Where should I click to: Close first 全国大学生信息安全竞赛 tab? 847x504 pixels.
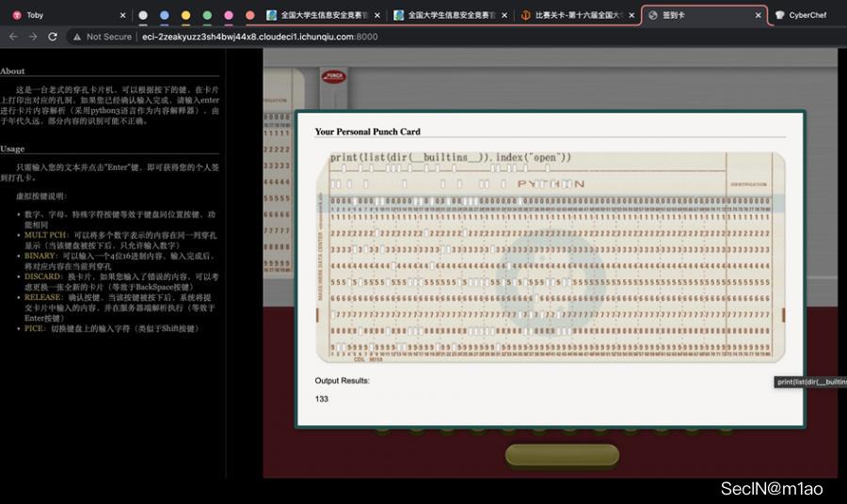[377, 15]
